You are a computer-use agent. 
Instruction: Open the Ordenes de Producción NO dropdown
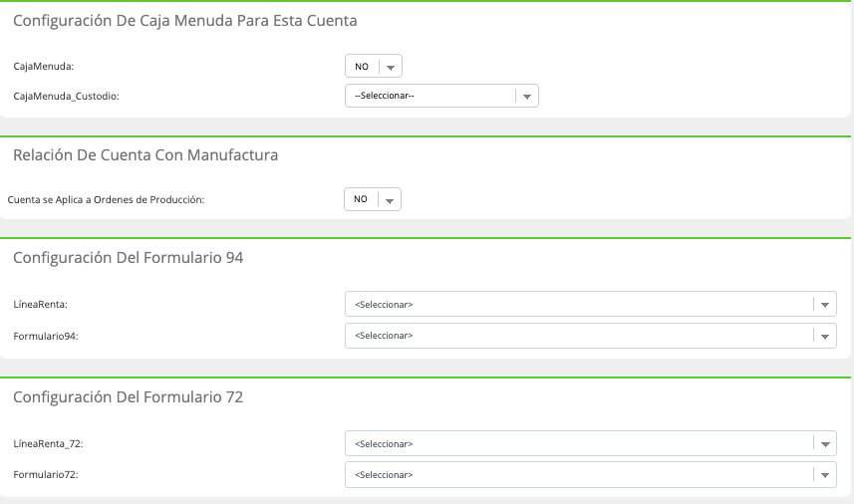pyautogui.click(x=373, y=199)
